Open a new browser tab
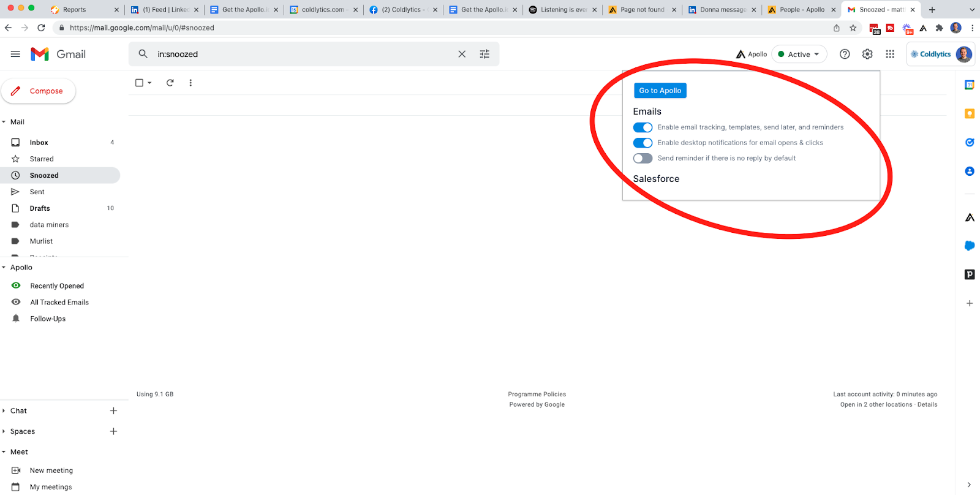 (x=932, y=9)
